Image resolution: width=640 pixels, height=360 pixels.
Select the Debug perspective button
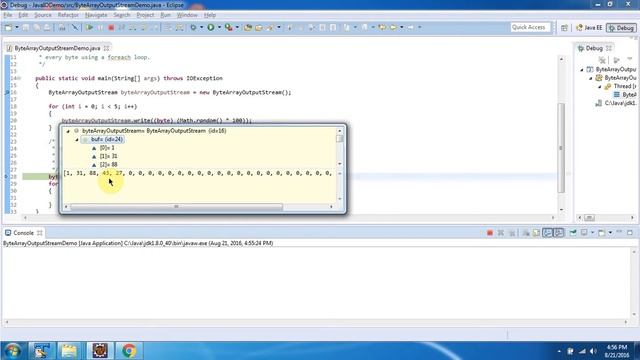coord(621,28)
